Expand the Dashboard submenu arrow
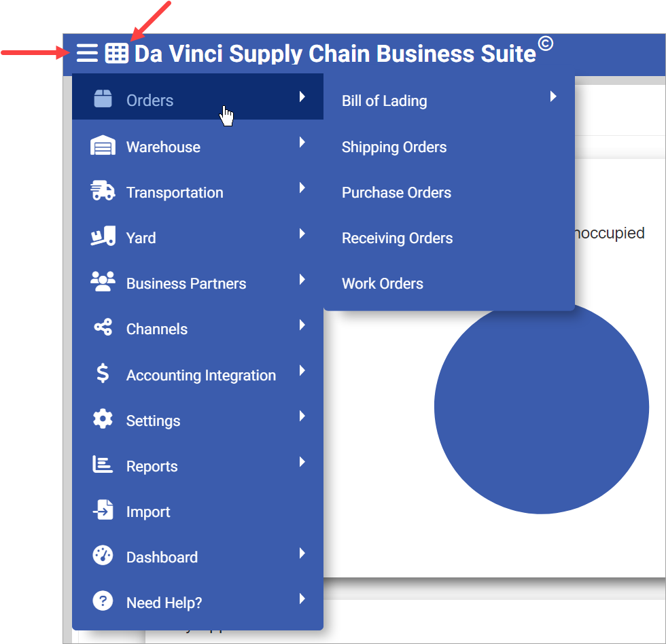 tap(302, 554)
